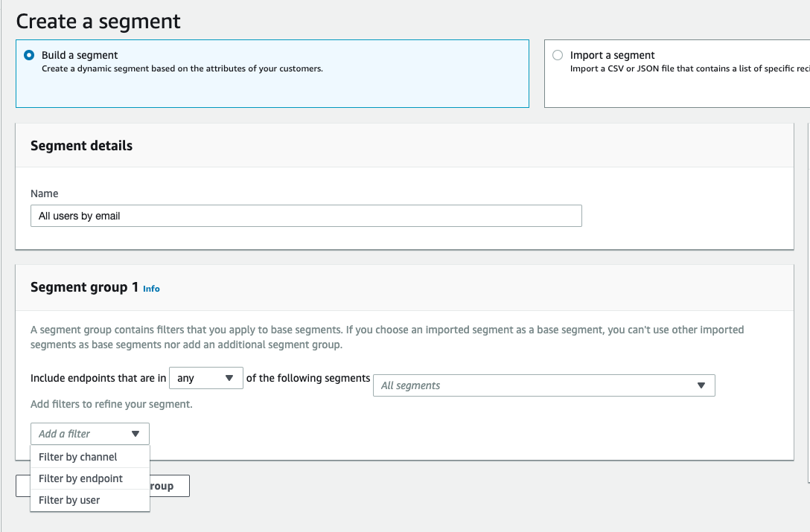Click the segment group explanation paragraph
The height and width of the screenshot is (532, 810).
(387, 337)
